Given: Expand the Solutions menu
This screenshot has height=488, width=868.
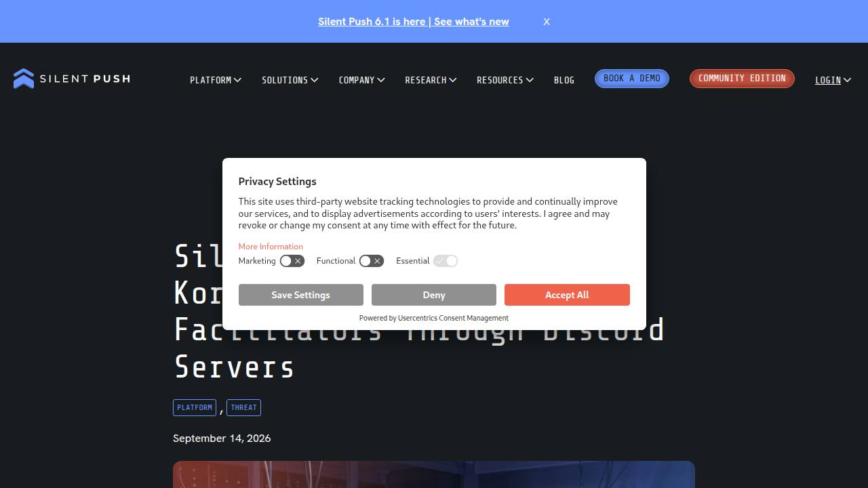Looking at the screenshot, I should click(290, 80).
